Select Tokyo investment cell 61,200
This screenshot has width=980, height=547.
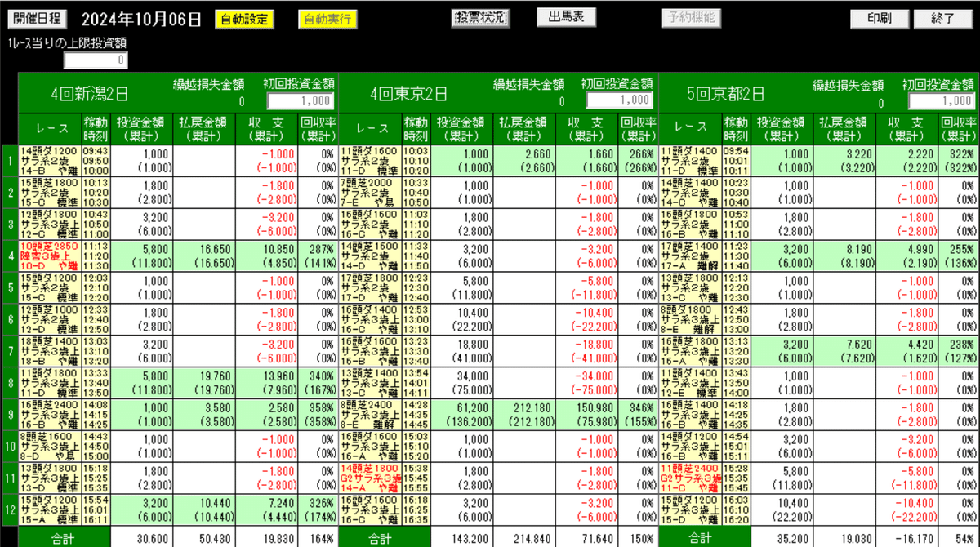point(461,415)
